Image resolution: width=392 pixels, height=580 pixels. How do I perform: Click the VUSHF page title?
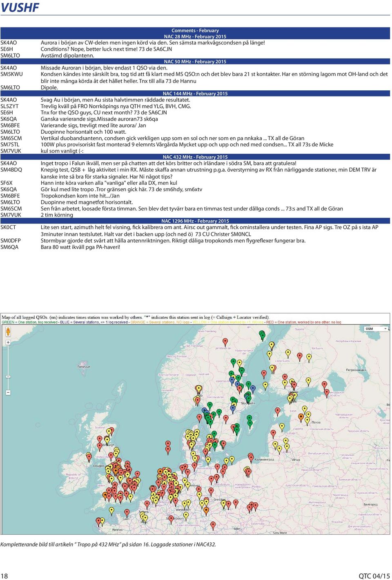[x=20, y=7]
